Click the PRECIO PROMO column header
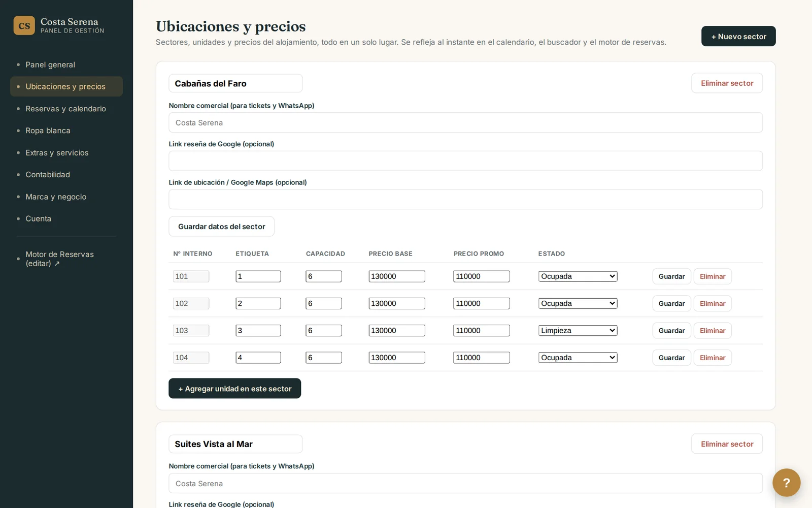 tap(479, 253)
